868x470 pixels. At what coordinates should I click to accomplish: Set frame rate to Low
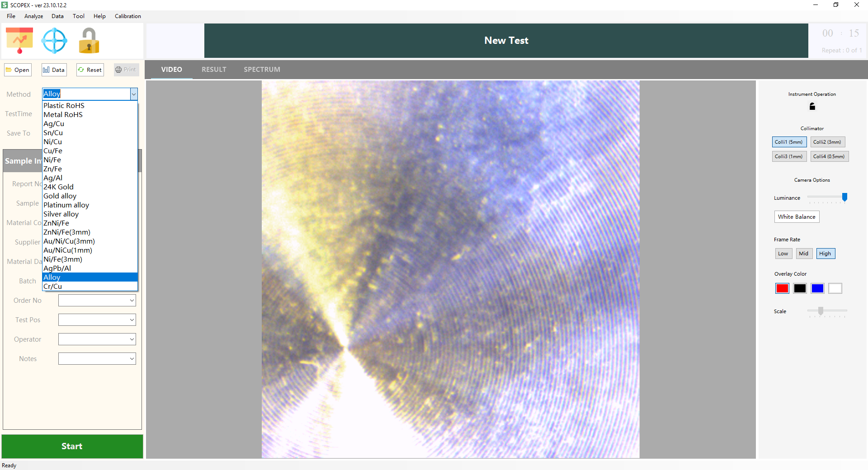click(x=783, y=254)
